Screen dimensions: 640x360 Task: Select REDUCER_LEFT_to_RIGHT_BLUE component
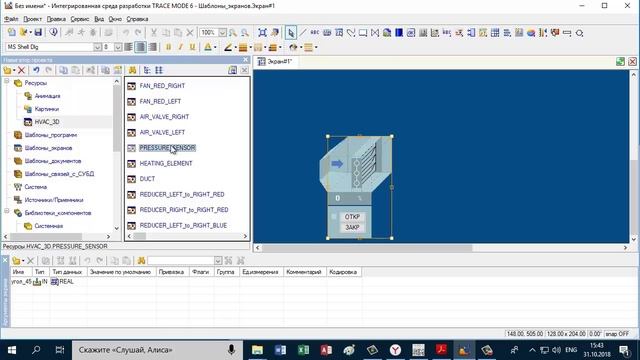tap(183, 225)
